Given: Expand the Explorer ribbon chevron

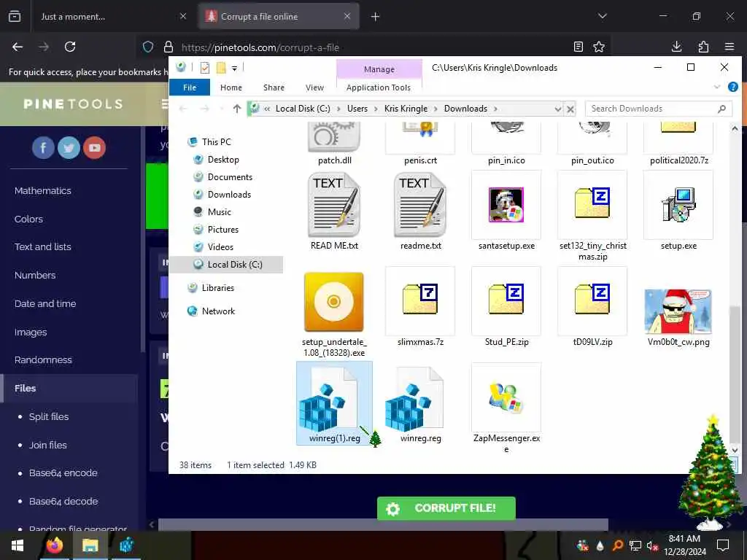Looking at the screenshot, I should click(x=717, y=87).
